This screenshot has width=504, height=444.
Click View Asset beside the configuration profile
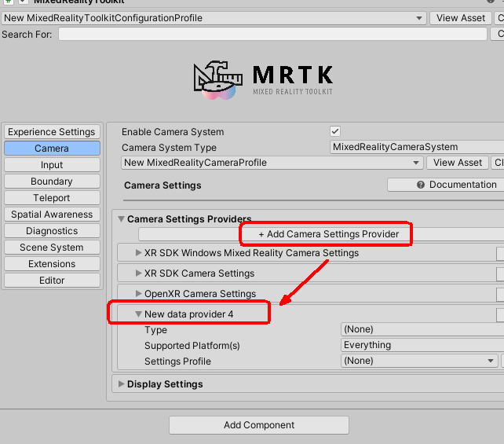tap(461, 18)
